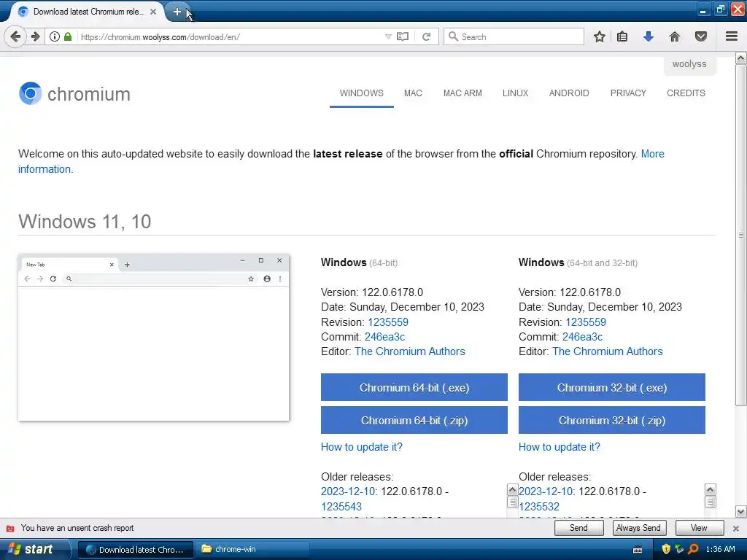Open revision 1235559 under 64-bit and 32-bit
Screen dimensions: 747x560
click(586, 322)
